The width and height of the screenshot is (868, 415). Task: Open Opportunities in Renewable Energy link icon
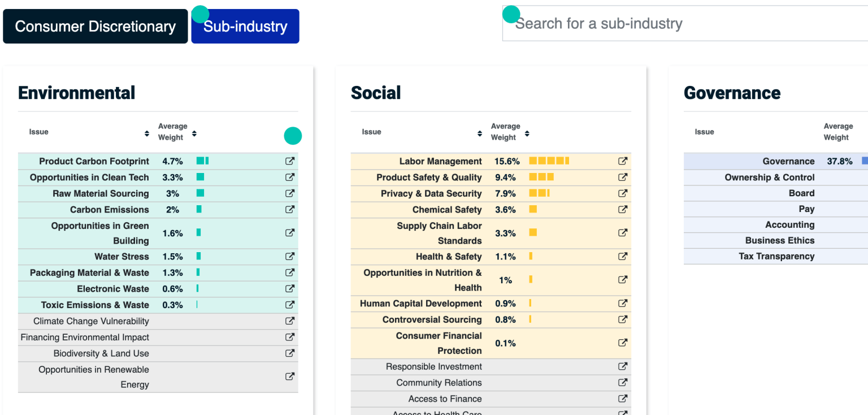(289, 377)
